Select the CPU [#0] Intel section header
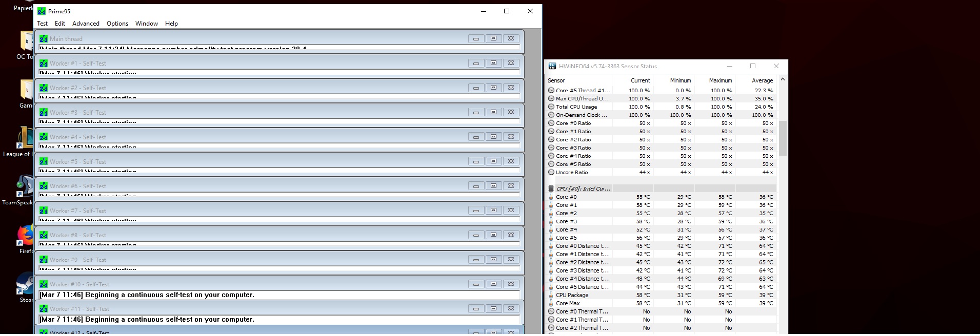 pyautogui.click(x=661, y=188)
